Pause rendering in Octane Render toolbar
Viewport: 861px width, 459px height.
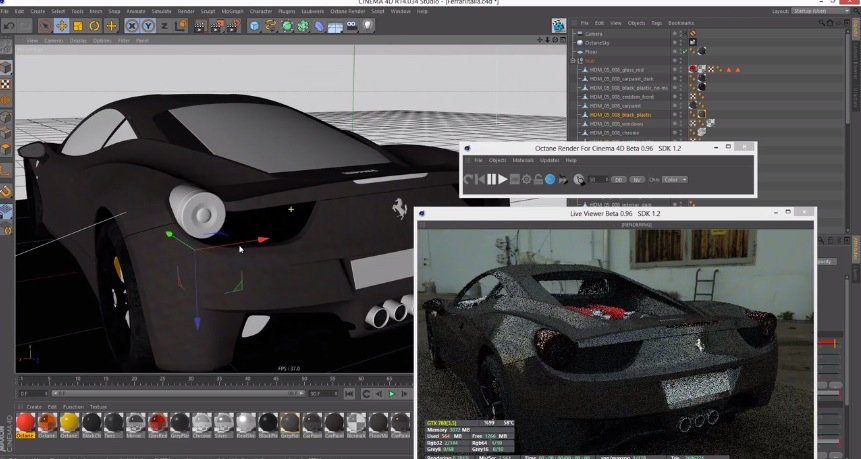(x=491, y=179)
